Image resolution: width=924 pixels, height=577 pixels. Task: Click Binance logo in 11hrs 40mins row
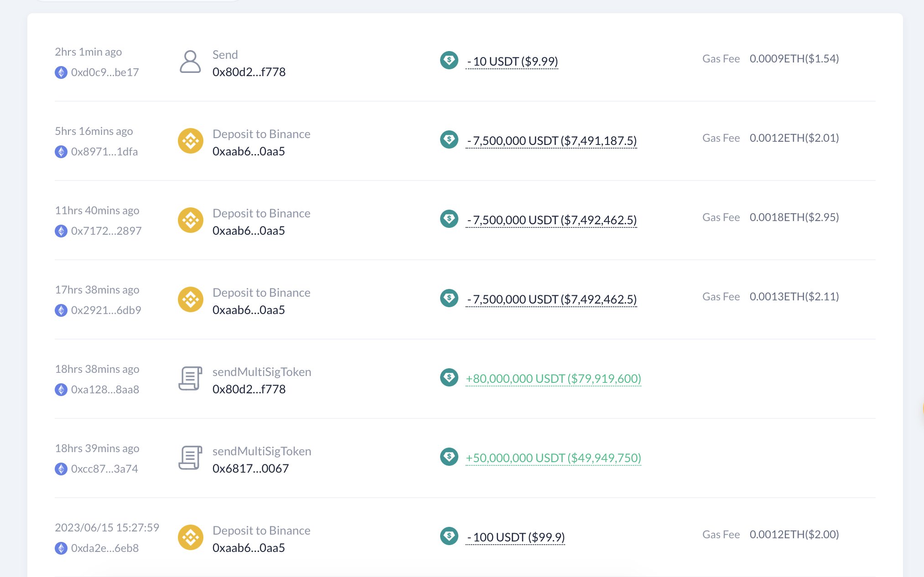tap(191, 220)
